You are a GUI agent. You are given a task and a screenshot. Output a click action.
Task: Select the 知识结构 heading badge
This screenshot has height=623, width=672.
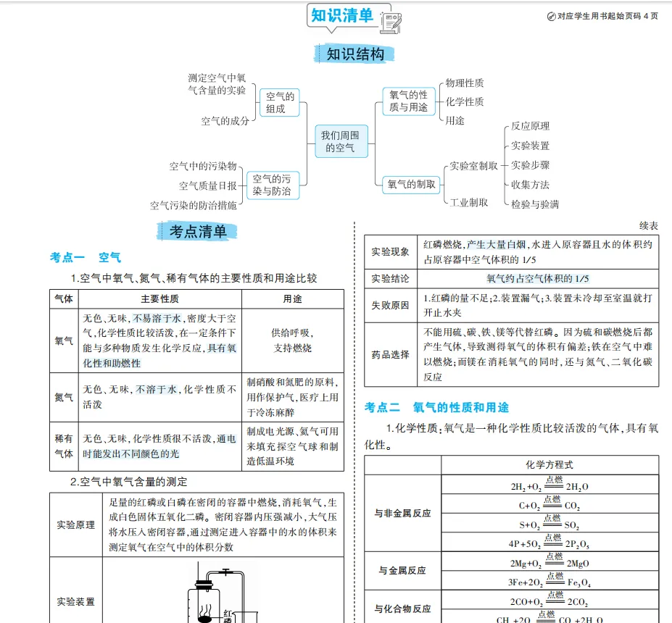pos(354,54)
